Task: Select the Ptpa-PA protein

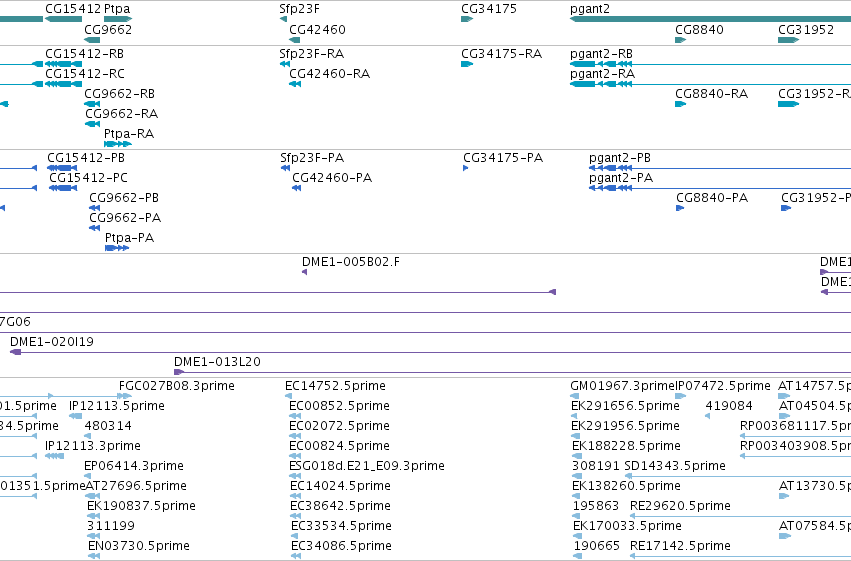Action: 117,248
